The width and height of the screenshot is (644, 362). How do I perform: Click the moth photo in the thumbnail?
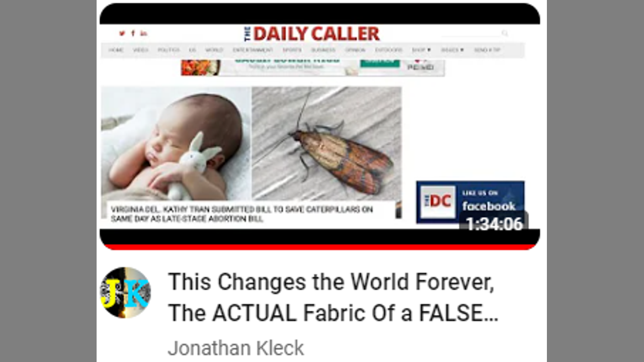pyautogui.click(x=327, y=143)
